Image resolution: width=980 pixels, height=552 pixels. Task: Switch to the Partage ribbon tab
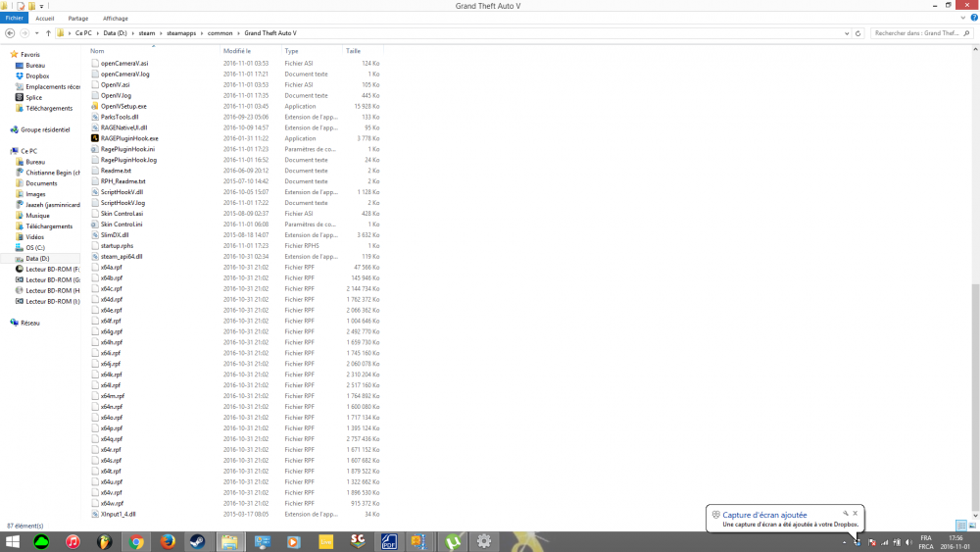tap(78, 19)
